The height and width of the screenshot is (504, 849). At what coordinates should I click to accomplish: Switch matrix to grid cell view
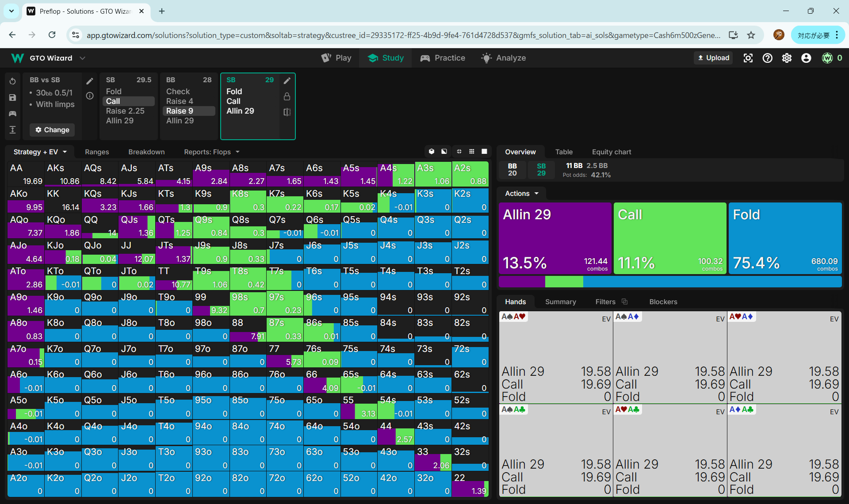[x=472, y=152]
